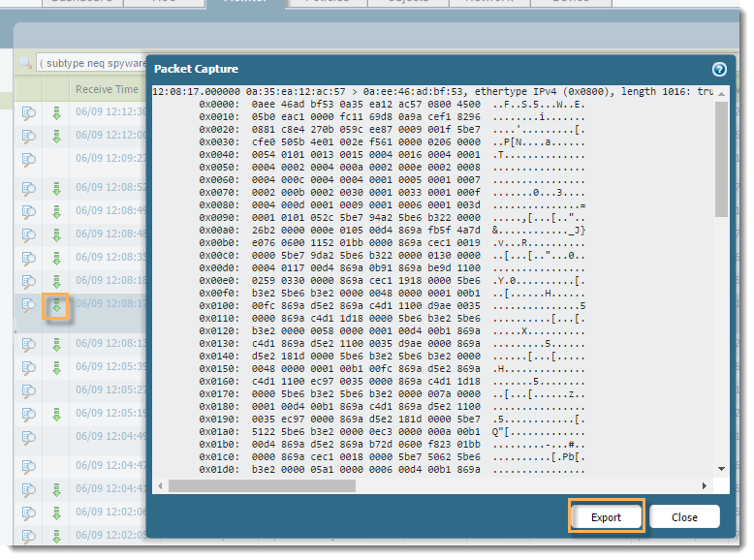Screen dimensions: 754x560
Task: Open log details for 06/09 12:12:00 row
Action: click(28, 137)
